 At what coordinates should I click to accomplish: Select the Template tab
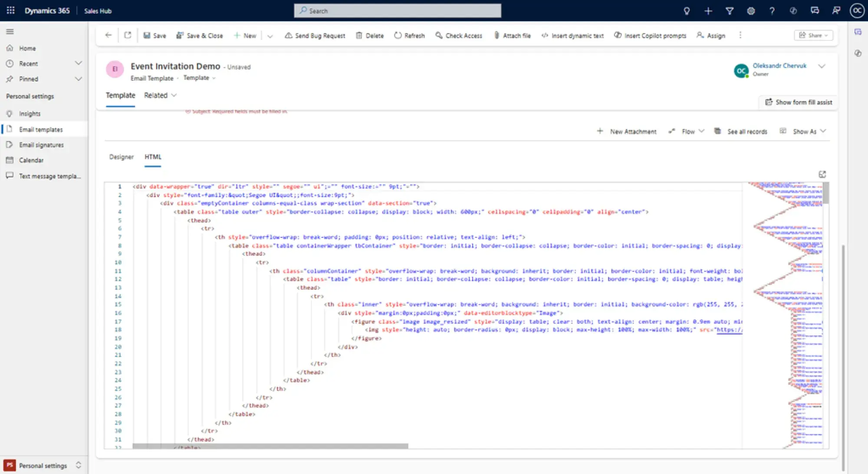click(x=121, y=95)
